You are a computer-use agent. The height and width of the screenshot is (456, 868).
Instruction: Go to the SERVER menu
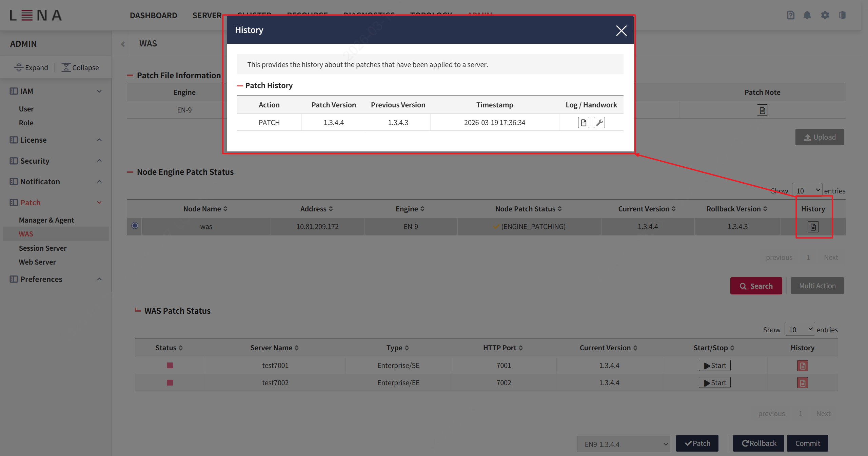point(207,16)
